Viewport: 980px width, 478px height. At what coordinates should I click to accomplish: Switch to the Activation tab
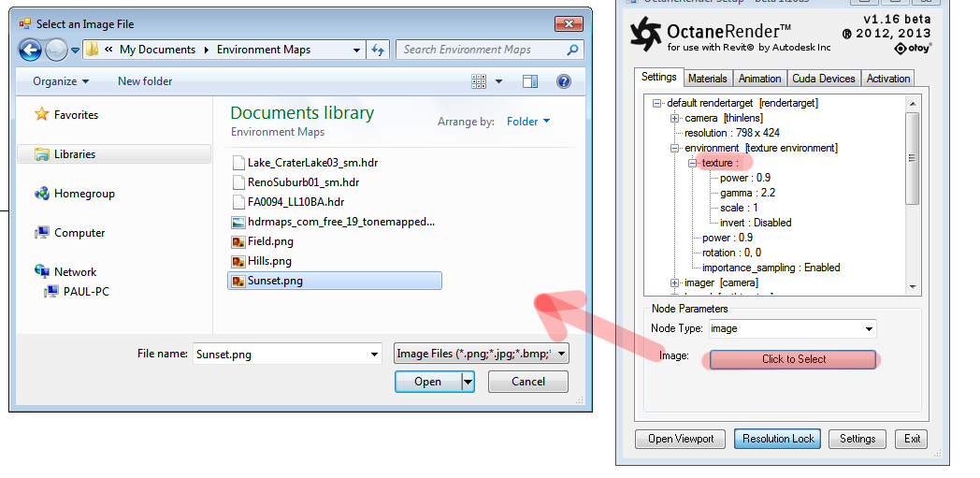click(x=888, y=79)
